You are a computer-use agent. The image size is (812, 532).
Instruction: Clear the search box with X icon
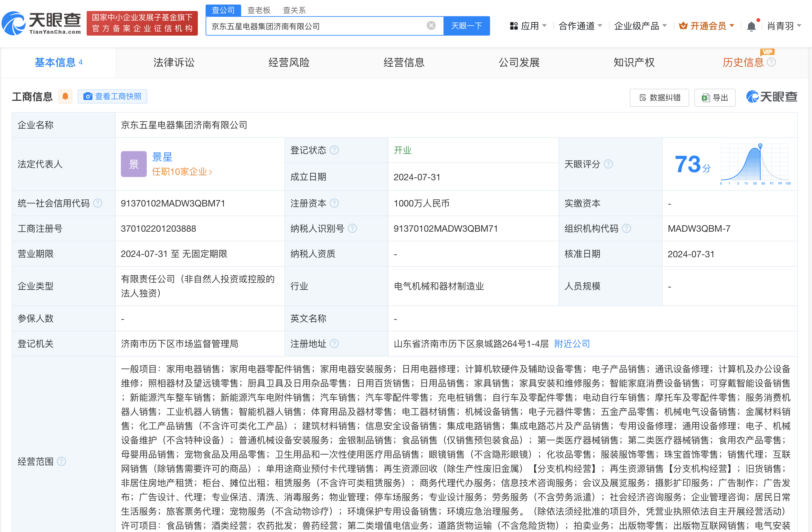click(431, 26)
